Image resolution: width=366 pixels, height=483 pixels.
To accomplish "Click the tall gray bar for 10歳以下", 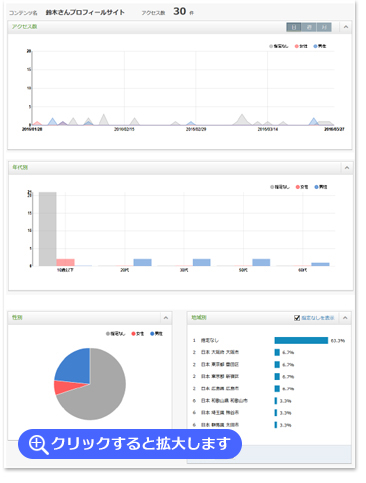I will point(48,229).
